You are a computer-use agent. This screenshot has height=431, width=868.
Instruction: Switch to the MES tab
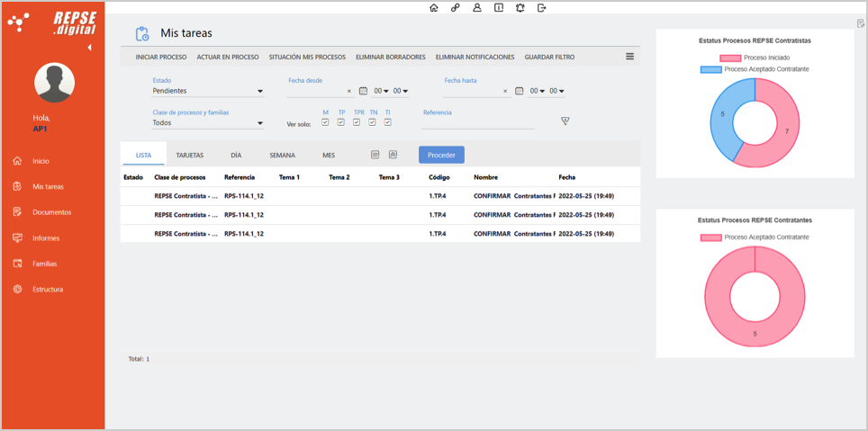pos(329,156)
